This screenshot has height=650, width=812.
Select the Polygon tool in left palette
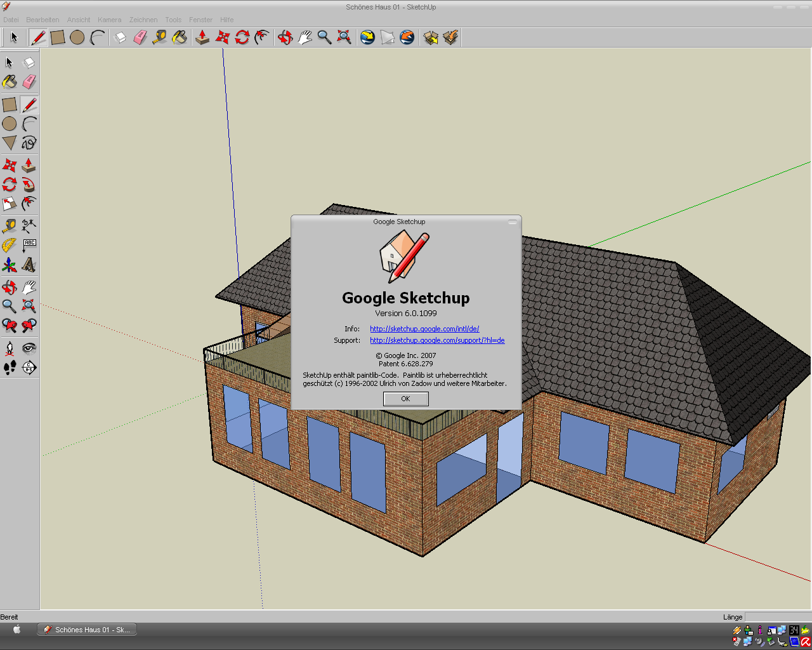[10, 143]
